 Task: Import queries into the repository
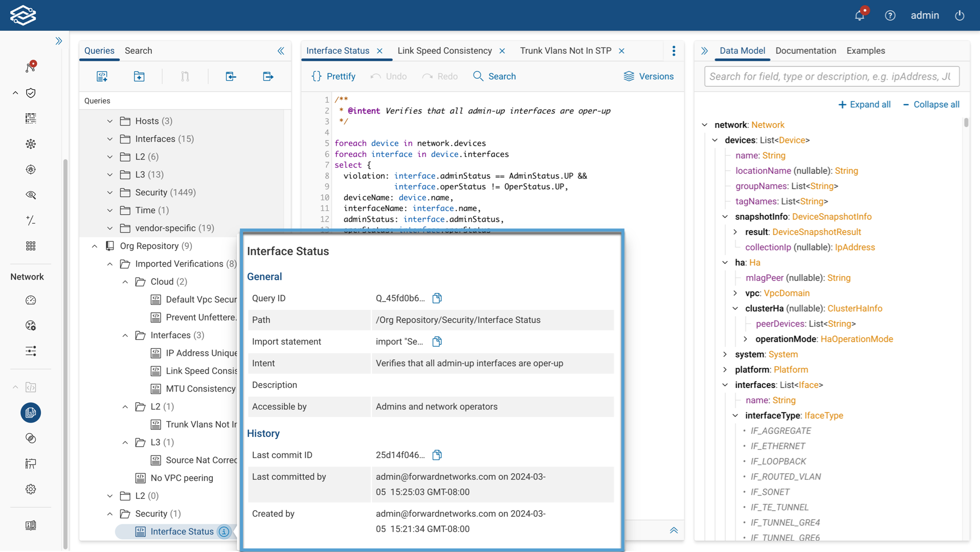point(230,76)
